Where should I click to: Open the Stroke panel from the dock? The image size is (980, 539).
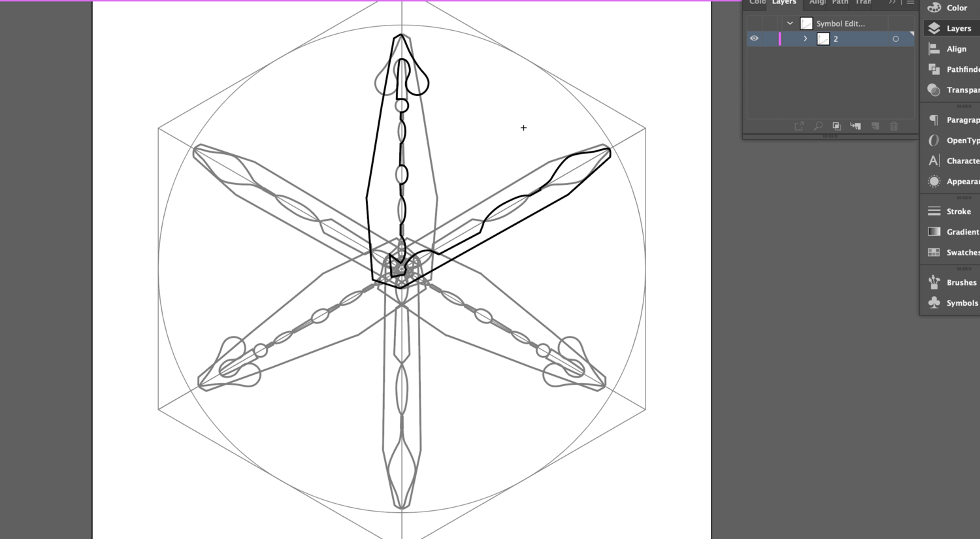coord(951,211)
